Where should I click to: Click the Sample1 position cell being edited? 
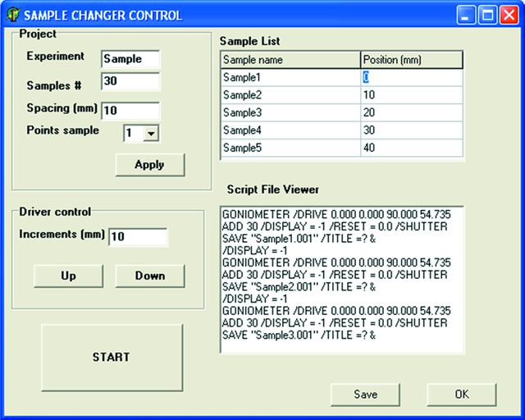[x=412, y=78]
